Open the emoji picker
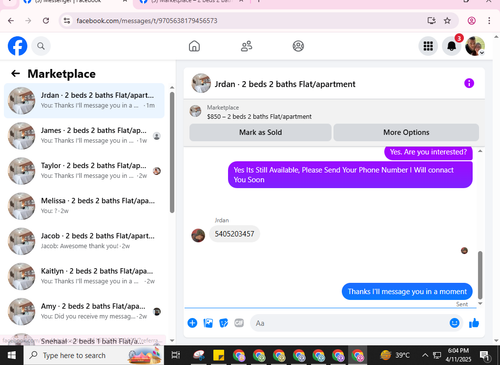Image resolution: width=500 pixels, height=365 pixels. [454, 323]
